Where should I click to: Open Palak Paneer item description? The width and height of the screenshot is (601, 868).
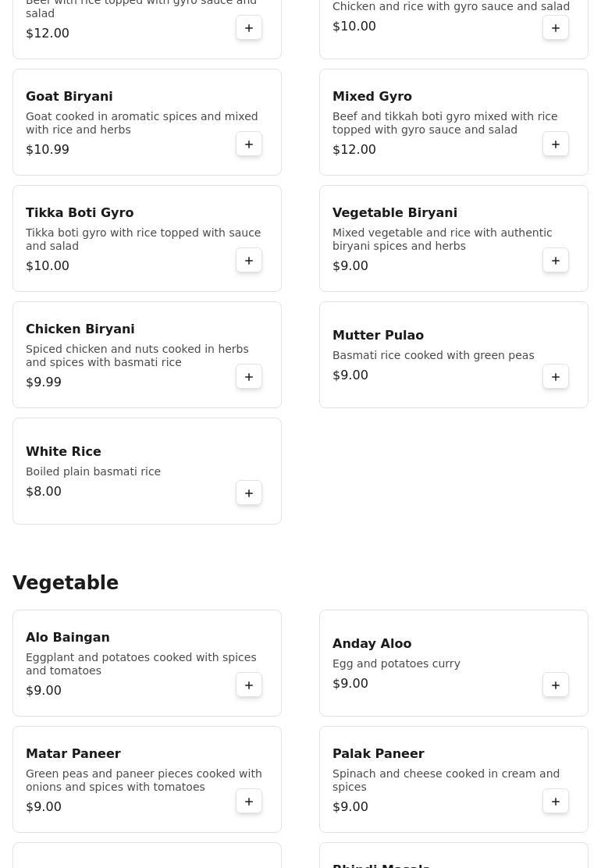click(x=446, y=781)
